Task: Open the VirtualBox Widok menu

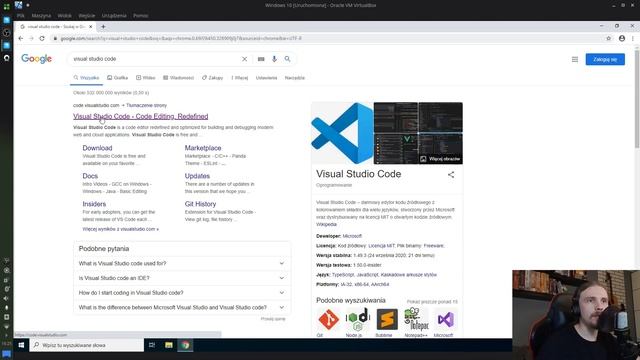Action: pos(64,16)
